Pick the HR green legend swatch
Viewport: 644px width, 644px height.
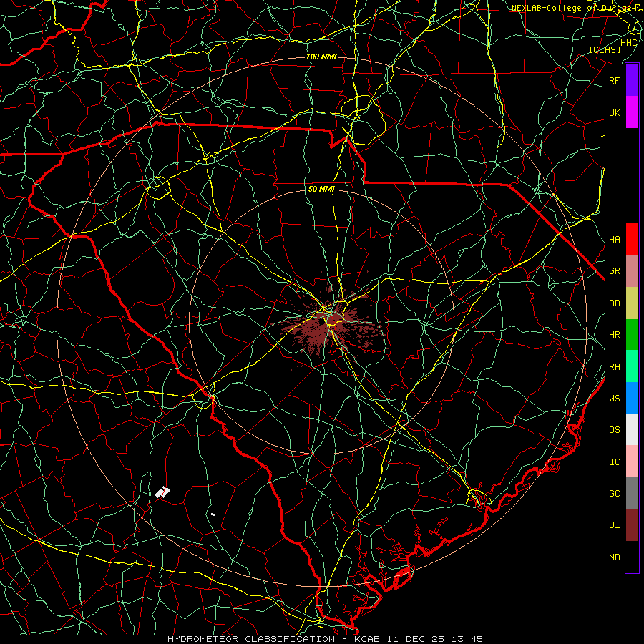632,335
